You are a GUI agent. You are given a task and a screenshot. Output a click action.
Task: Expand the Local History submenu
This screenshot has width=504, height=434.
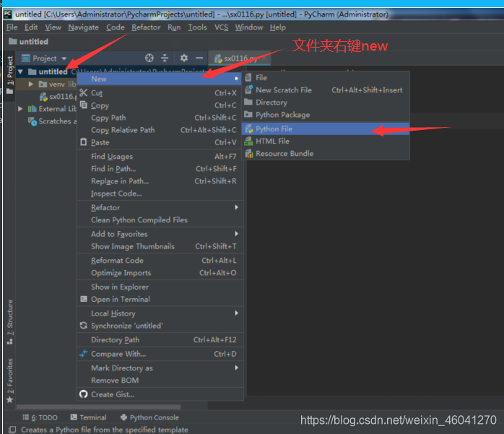[237, 313]
